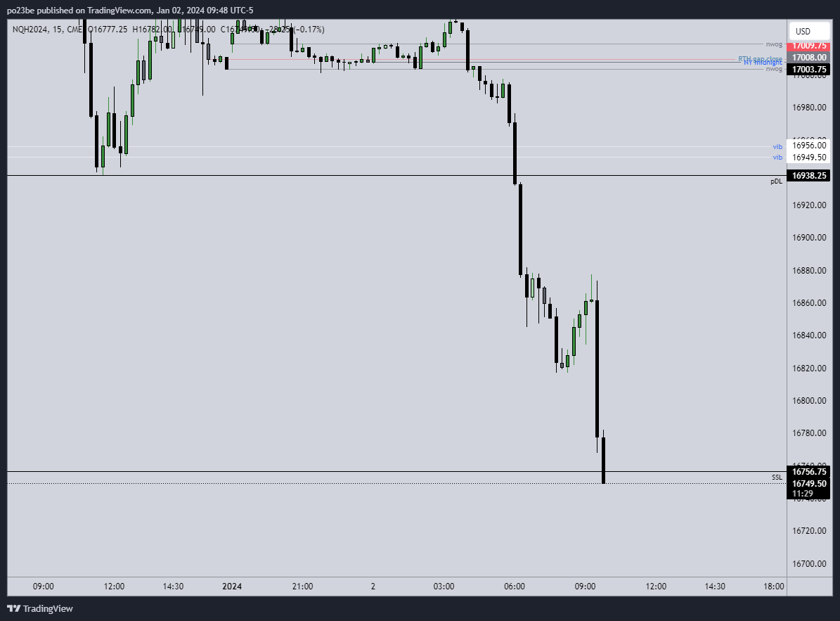Select the SSL line label
The width and height of the screenshot is (840, 621).
coord(777,478)
